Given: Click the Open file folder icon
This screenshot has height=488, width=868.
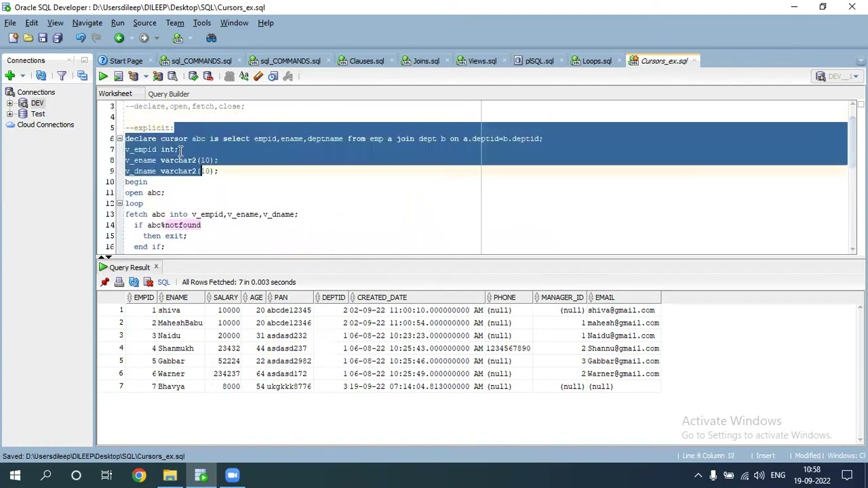Looking at the screenshot, I should tap(28, 38).
